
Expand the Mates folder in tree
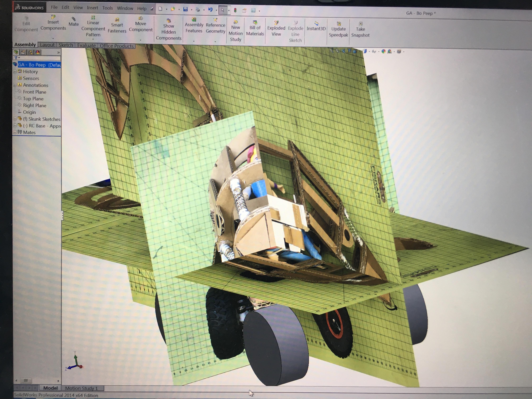(x=15, y=132)
